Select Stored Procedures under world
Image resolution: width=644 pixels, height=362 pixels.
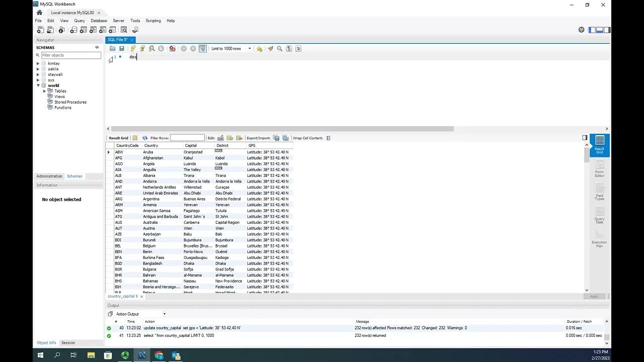(70, 102)
